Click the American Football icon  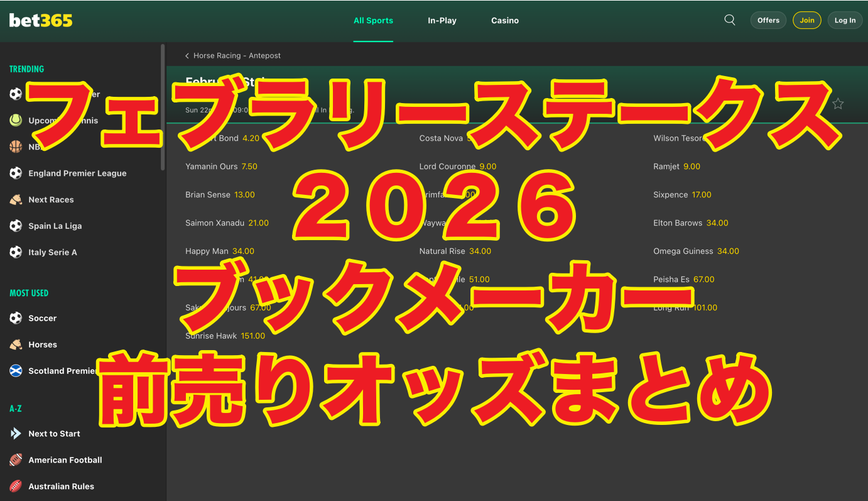[x=16, y=460]
